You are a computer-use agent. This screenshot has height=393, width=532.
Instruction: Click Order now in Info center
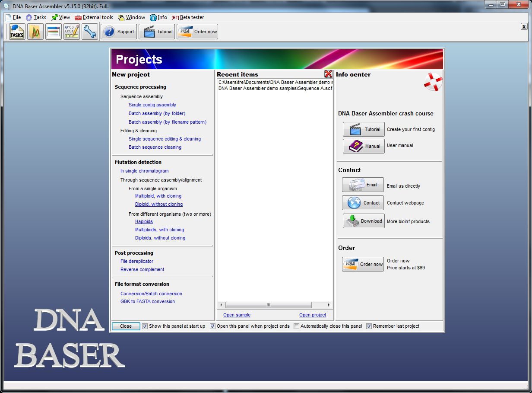point(363,264)
